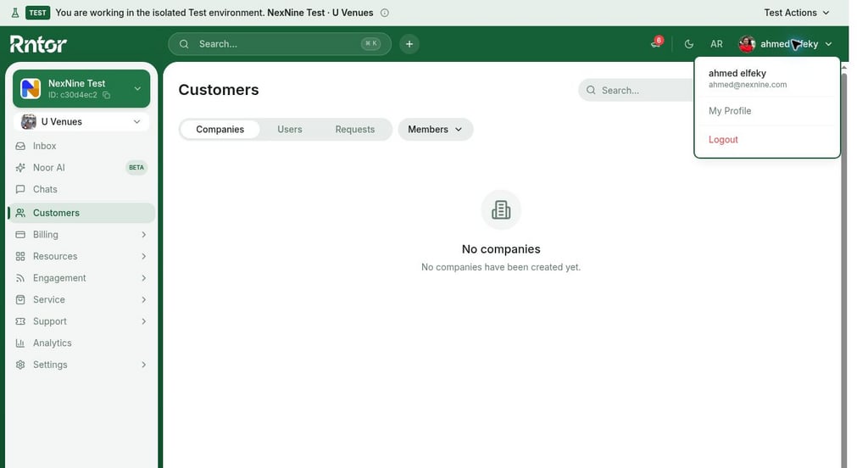Expand Service submenu chevron

tap(144, 299)
